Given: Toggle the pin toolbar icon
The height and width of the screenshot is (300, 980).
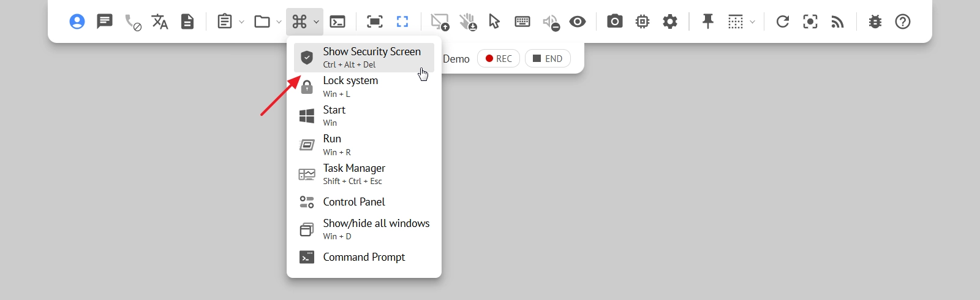Looking at the screenshot, I should click(x=707, y=21).
